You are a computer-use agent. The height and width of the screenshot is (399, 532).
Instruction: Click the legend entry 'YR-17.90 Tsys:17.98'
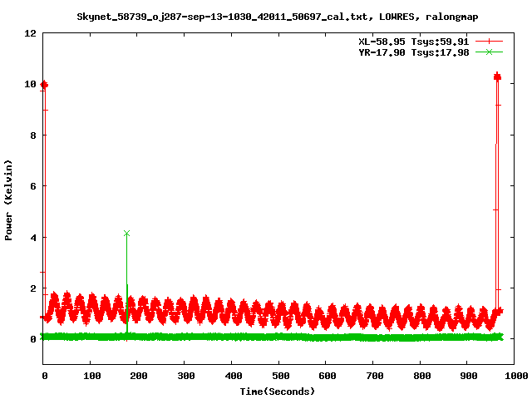414,52
